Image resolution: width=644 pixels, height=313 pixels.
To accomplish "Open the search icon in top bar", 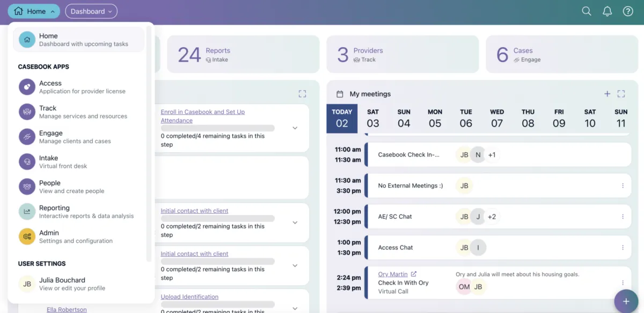I will pos(587,11).
